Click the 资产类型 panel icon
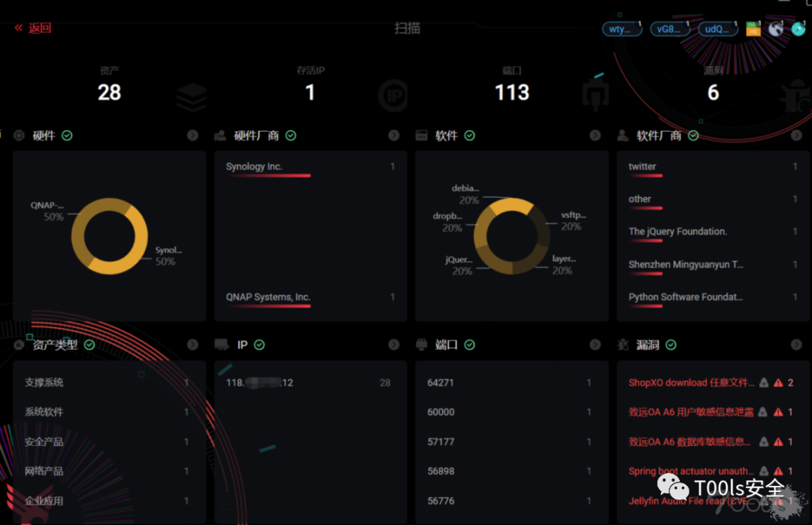 point(19,345)
